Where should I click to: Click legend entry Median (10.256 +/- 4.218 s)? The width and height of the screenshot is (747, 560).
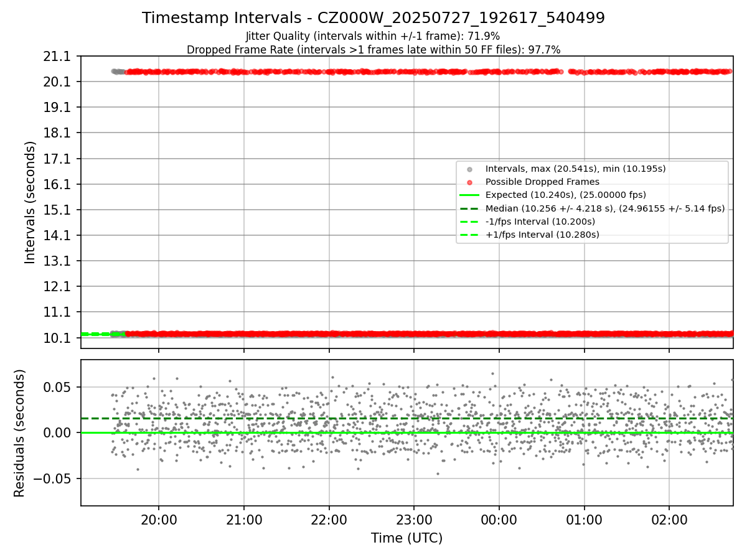(x=605, y=208)
